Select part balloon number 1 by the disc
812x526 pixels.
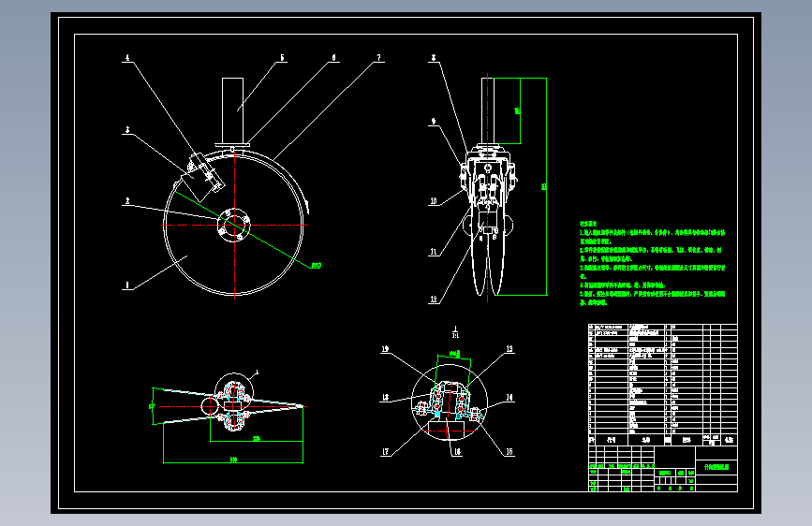[127, 285]
